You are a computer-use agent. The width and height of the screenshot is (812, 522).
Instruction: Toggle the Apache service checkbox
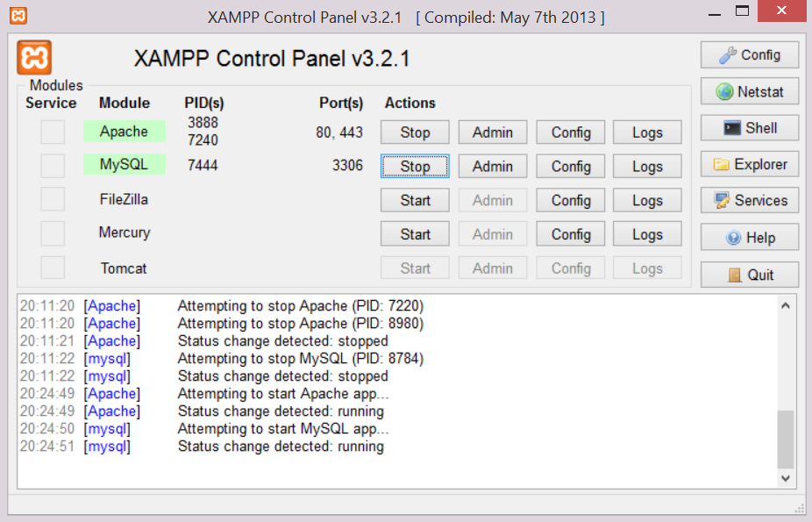tap(53, 132)
